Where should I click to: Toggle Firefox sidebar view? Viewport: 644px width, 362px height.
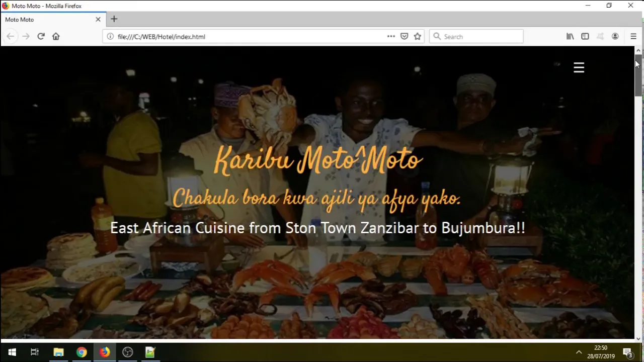[585, 36]
